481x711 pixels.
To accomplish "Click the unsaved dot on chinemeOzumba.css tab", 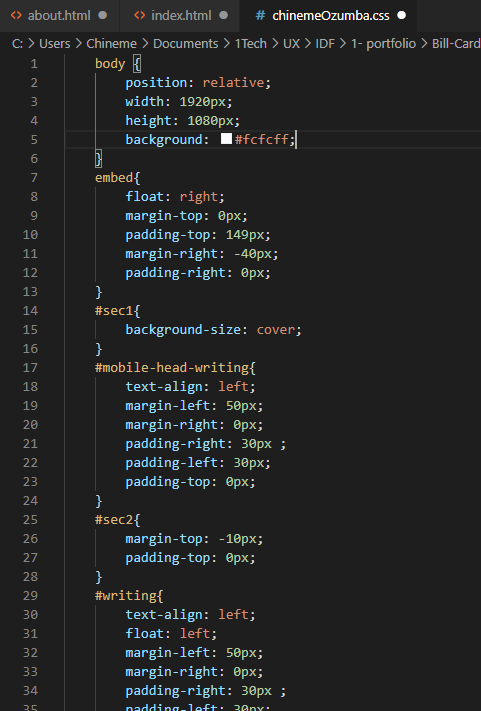I will 401,15.
